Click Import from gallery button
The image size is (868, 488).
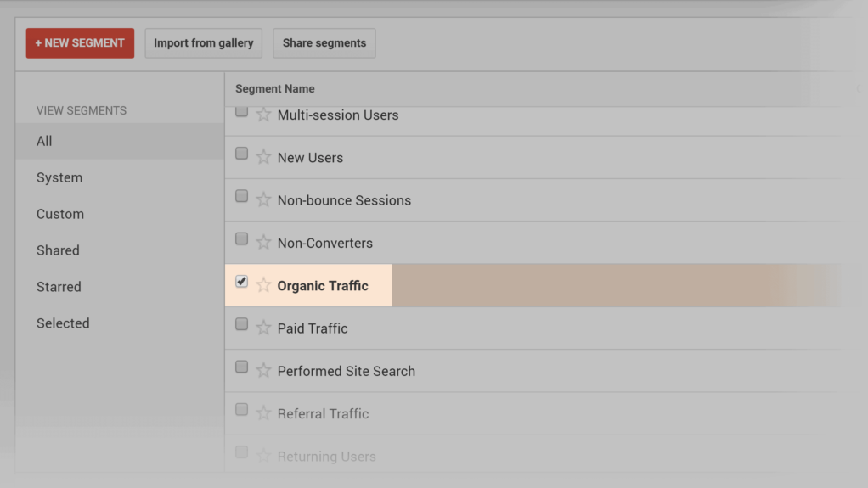pos(204,43)
